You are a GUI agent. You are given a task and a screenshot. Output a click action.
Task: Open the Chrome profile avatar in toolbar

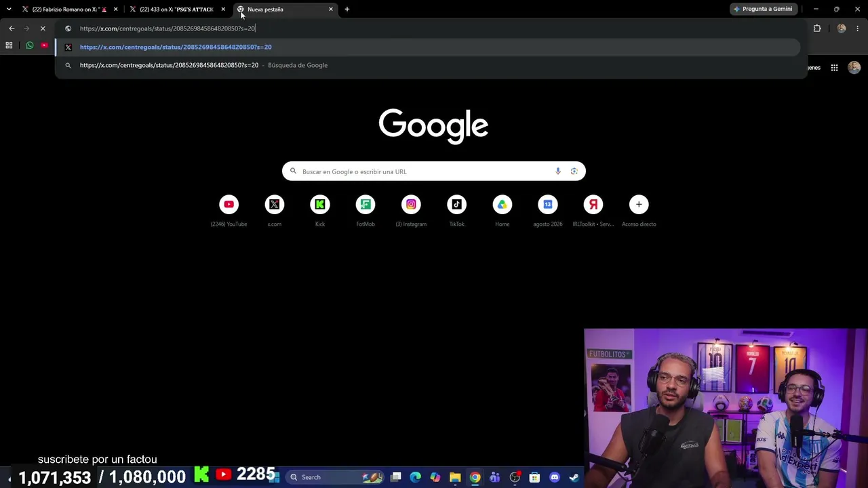click(x=842, y=28)
